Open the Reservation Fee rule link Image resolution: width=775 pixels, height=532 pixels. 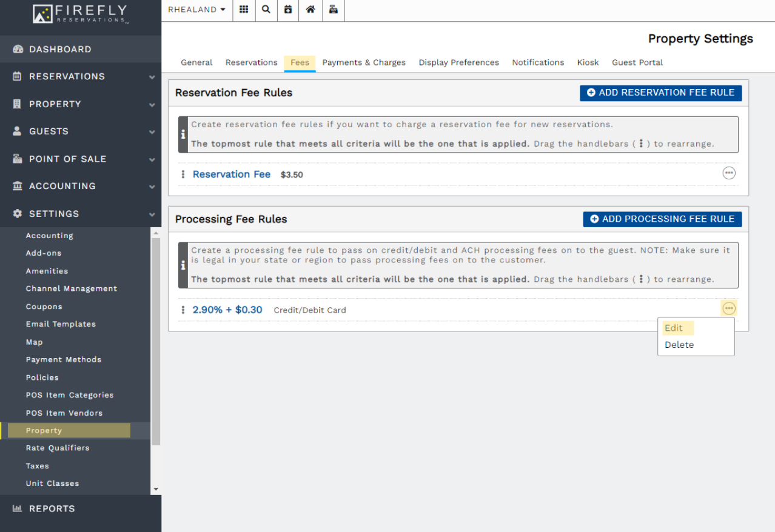point(232,175)
